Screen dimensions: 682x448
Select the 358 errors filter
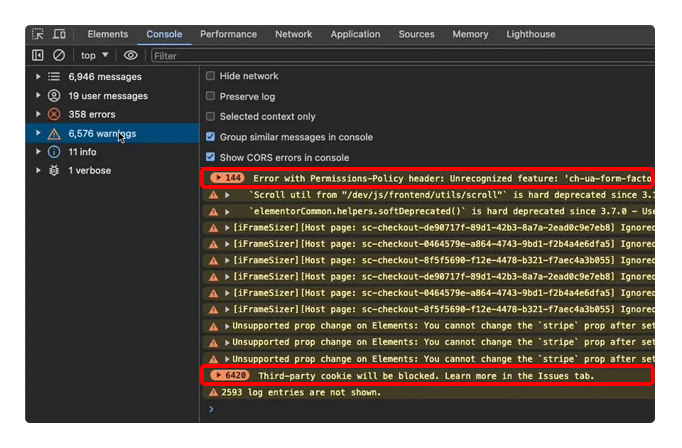tap(91, 115)
